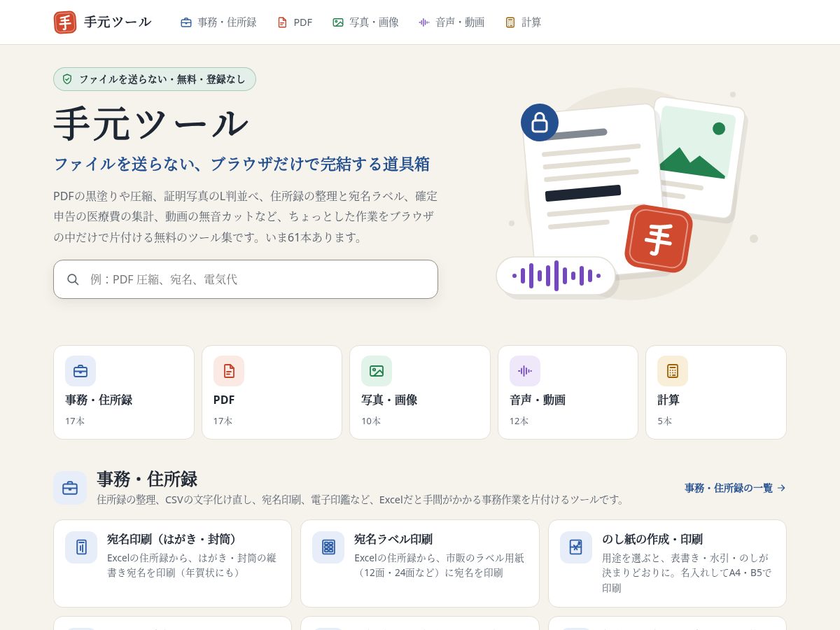Click postcard icon on 宛名印刷 card

click(81, 547)
